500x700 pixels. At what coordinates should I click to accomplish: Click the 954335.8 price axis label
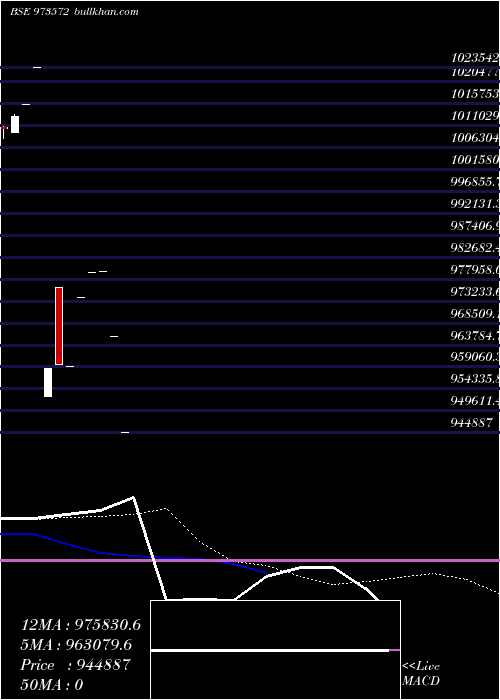pyautogui.click(x=475, y=379)
